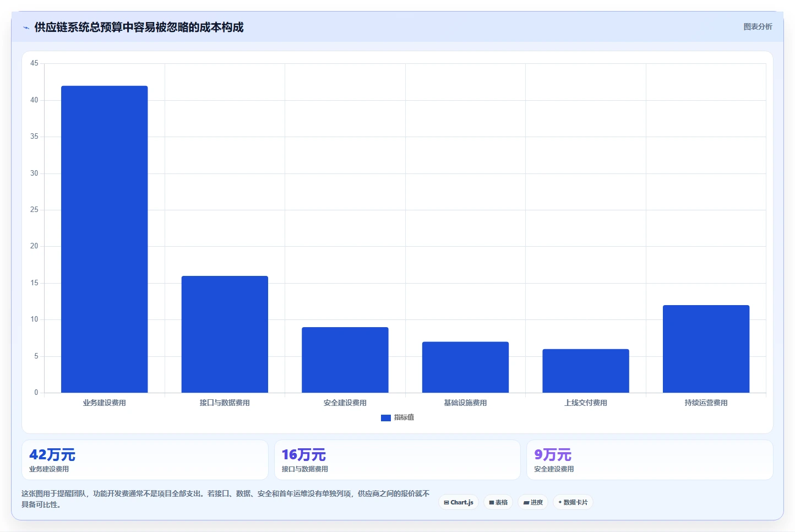Click the description paragraph below the cards

tap(226, 499)
